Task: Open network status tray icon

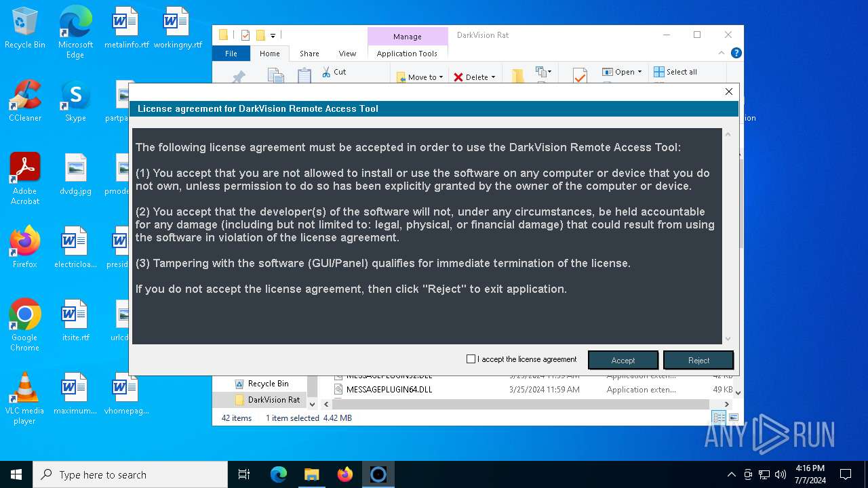Action: coord(764,474)
